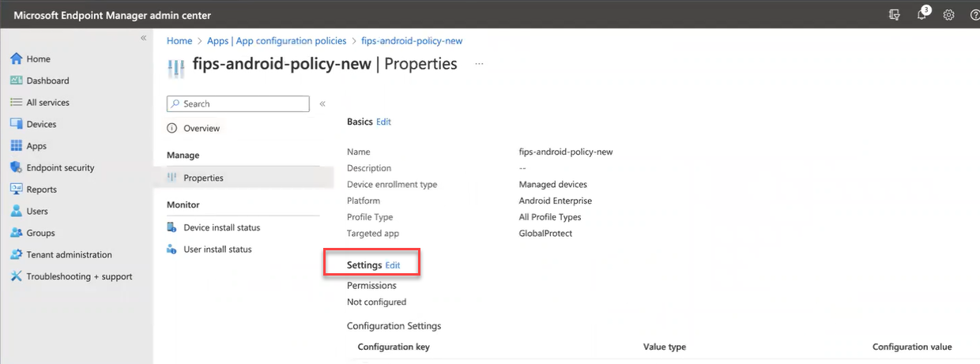Select Device install status menu item
Screen dimensions: 980x364
(x=221, y=227)
